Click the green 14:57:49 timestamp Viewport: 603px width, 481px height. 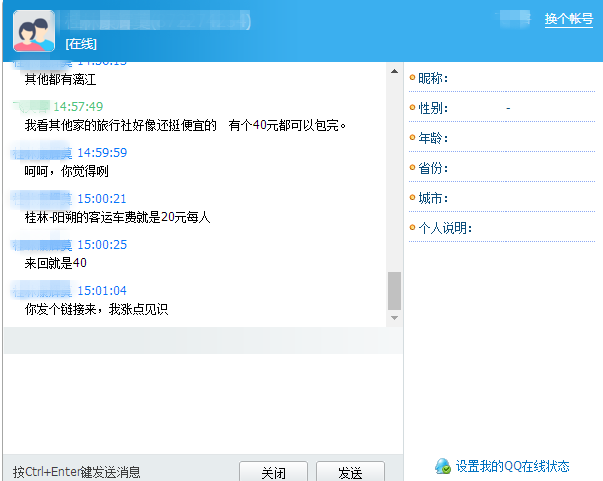coord(78,107)
